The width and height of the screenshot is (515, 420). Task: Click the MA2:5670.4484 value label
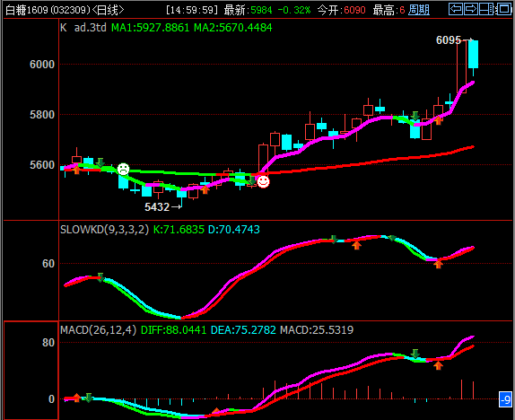(x=233, y=28)
